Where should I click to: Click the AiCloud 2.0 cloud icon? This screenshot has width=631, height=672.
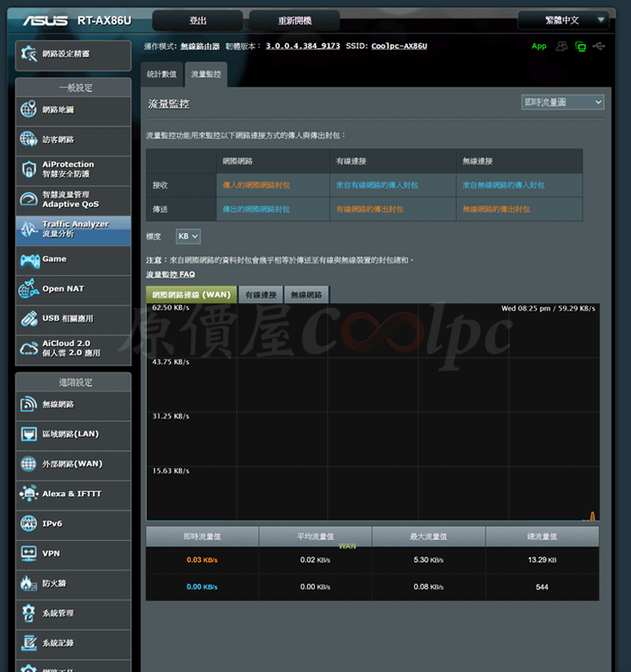(28, 349)
